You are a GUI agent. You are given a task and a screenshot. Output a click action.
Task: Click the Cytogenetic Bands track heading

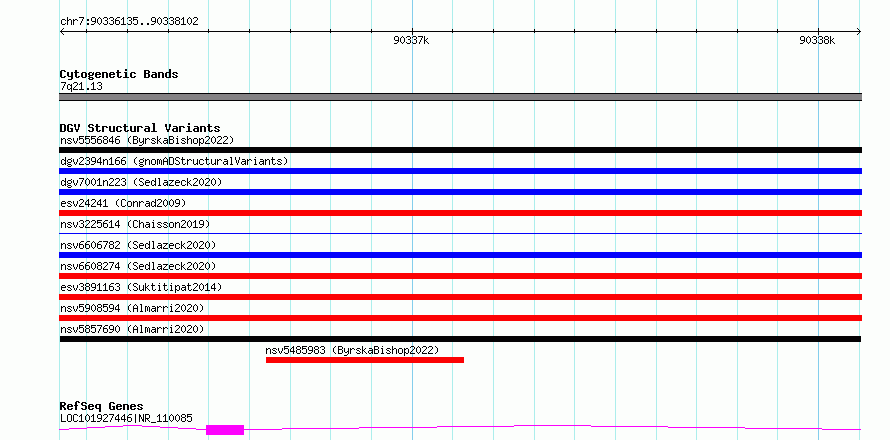coord(119,74)
